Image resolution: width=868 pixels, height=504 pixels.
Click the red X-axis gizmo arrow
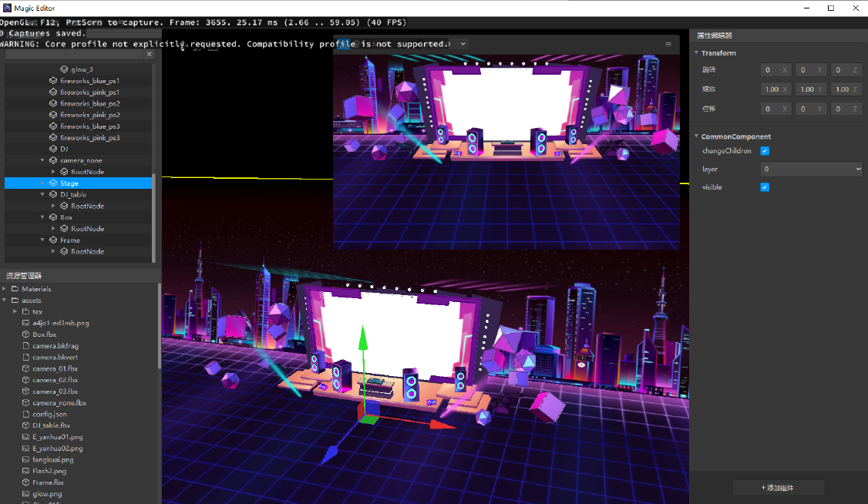click(443, 423)
